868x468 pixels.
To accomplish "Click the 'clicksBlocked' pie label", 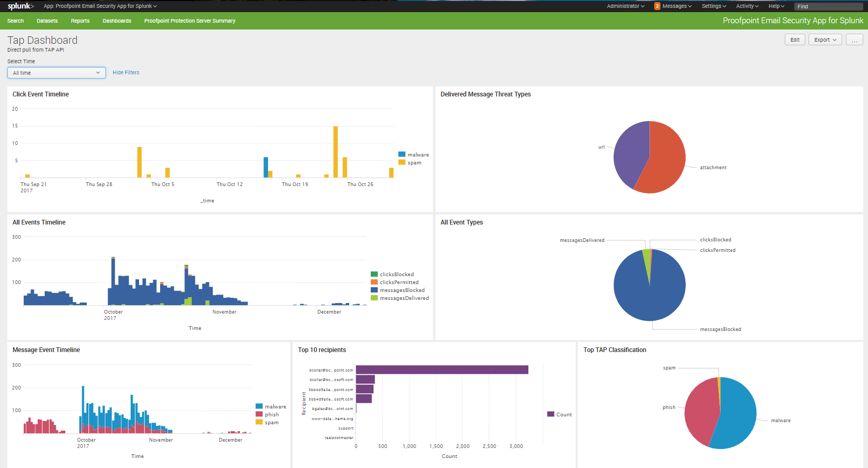I will [x=715, y=240].
